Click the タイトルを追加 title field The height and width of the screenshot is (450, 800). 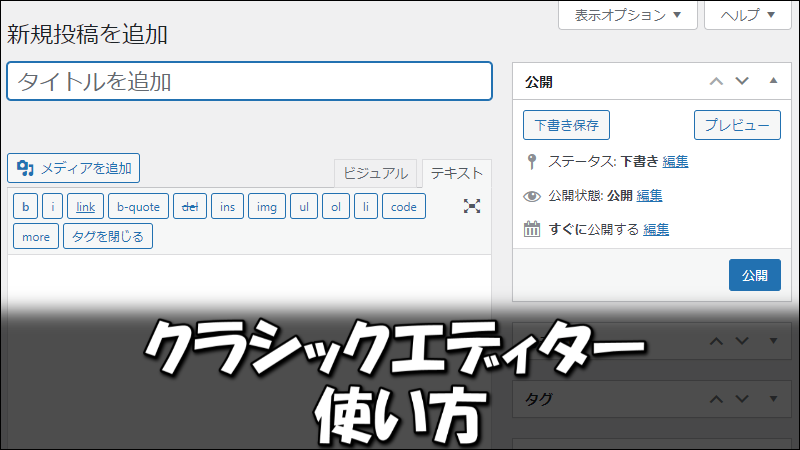point(249,81)
